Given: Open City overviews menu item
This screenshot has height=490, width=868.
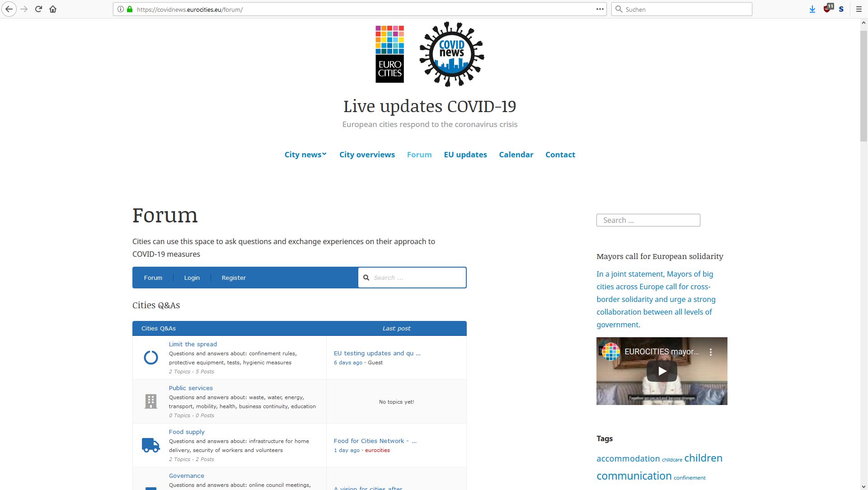Looking at the screenshot, I should (367, 155).
